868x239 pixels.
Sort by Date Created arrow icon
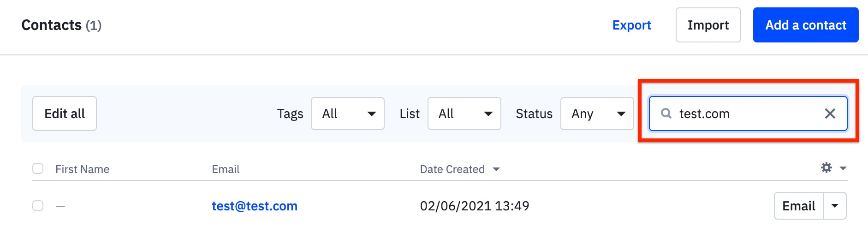(x=496, y=169)
